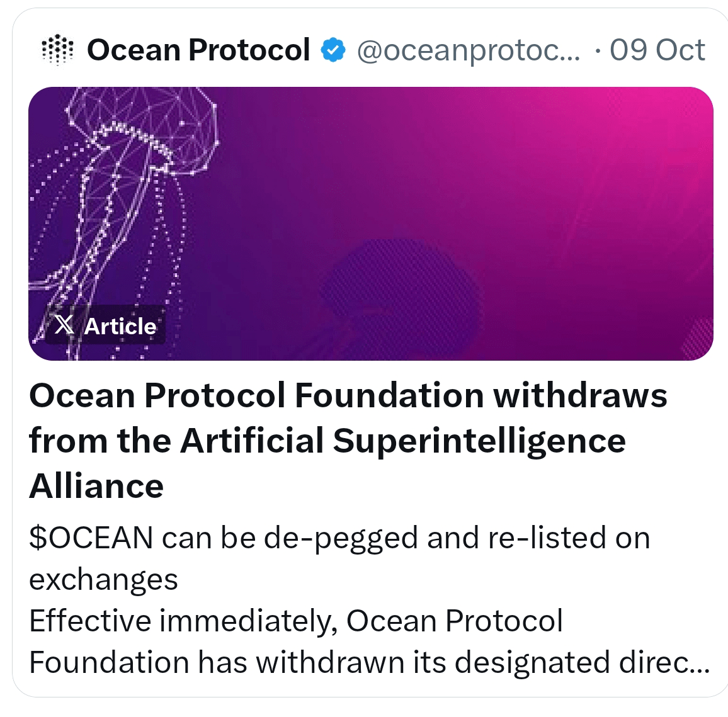Click the "Article" label on the banner

point(120,326)
